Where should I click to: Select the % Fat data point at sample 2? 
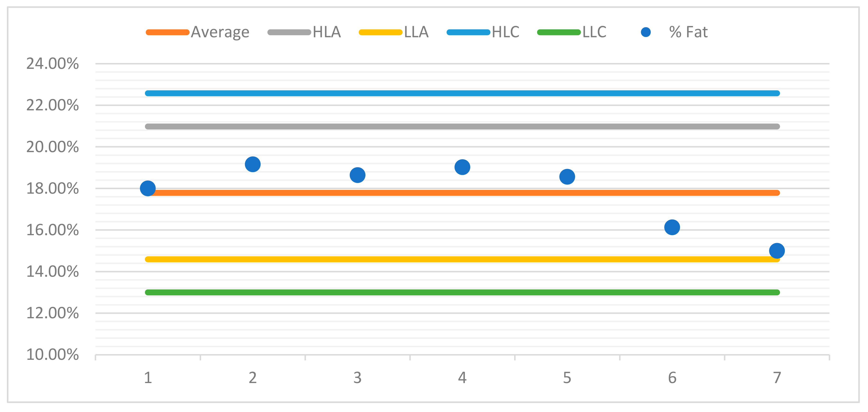(x=253, y=164)
